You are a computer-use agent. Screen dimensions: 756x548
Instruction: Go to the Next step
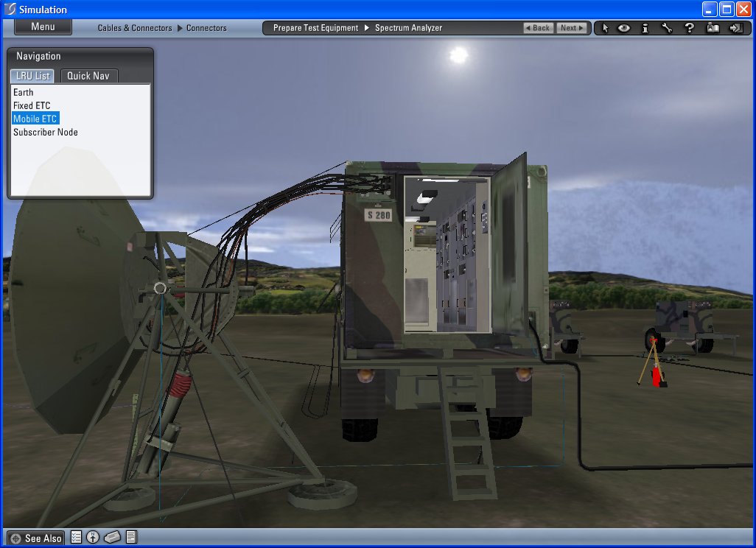point(572,28)
